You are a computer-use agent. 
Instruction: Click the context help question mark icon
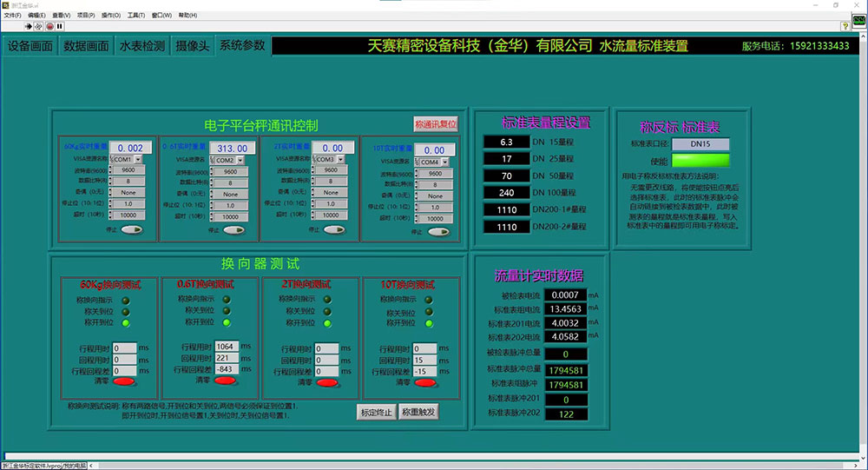[x=845, y=26]
